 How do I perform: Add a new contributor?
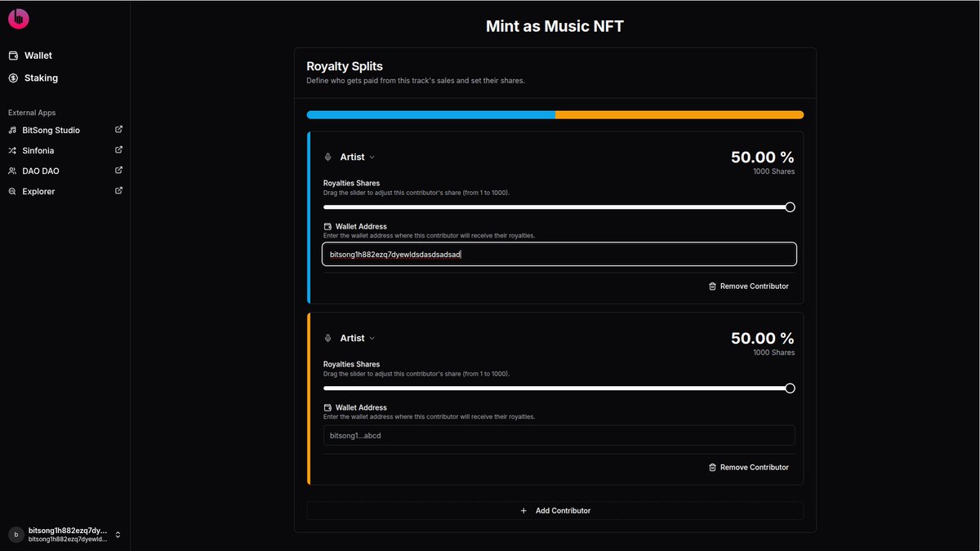555,511
